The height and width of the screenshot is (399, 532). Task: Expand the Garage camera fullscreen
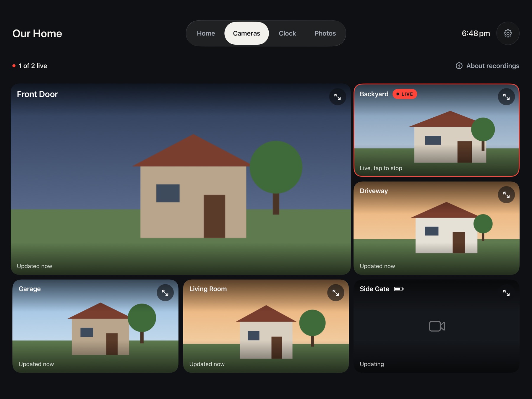point(165,293)
